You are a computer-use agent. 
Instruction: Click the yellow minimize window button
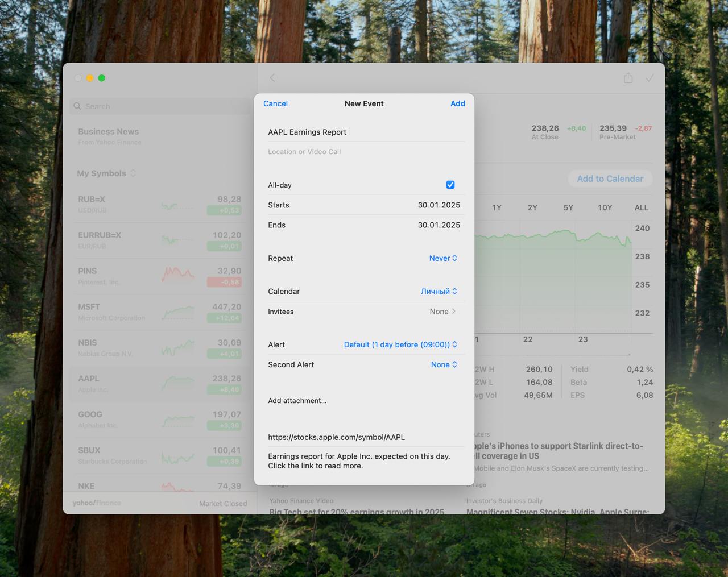(x=90, y=78)
